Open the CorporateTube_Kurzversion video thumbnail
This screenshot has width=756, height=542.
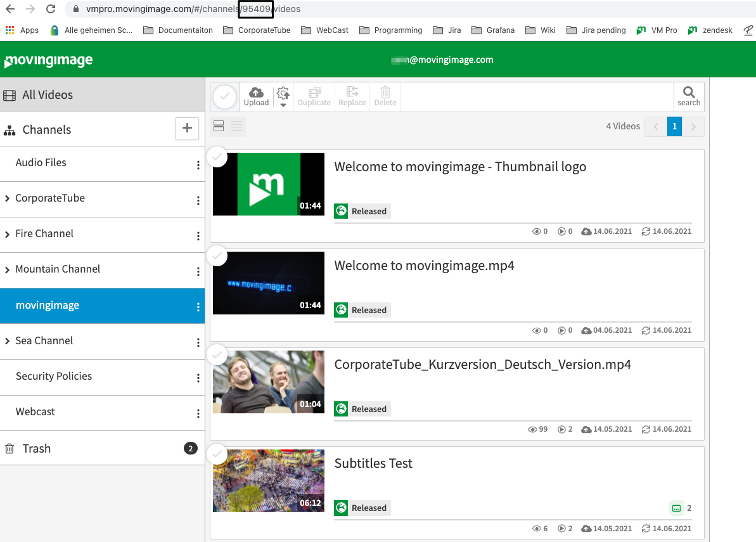(x=269, y=382)
